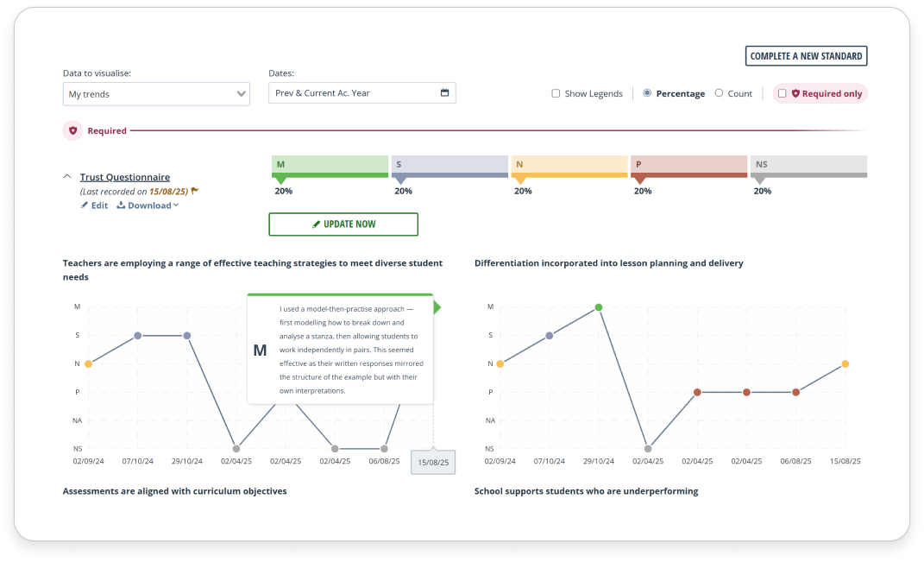Collapse the Trust Questionnaire section chevron
The image size is (924, 562).
(67, 176)
